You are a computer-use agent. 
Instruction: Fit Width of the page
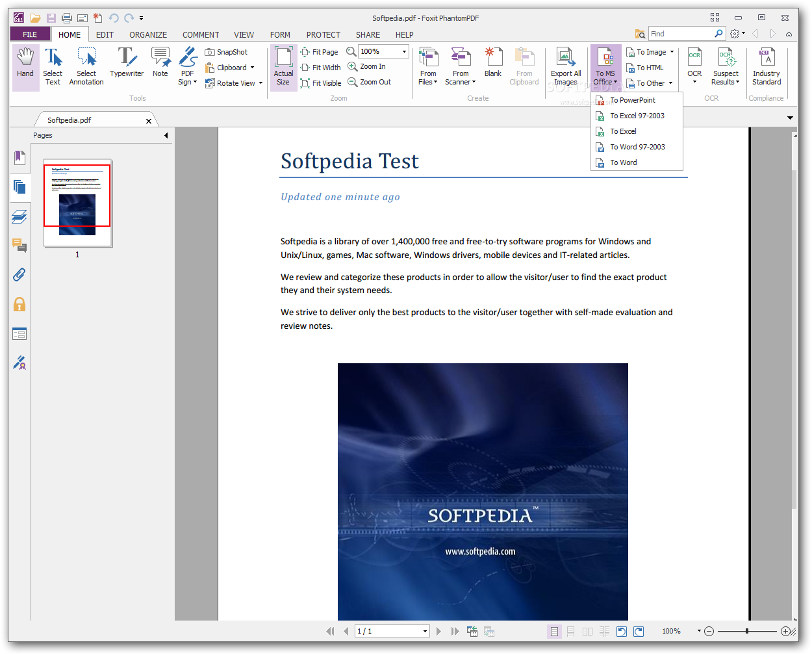coord(320,68)
